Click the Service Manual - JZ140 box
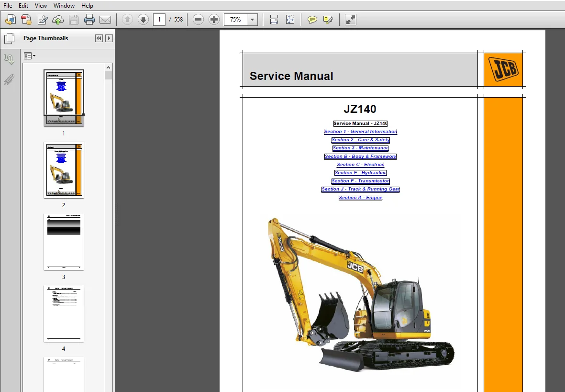 click(x=360, y=123)
